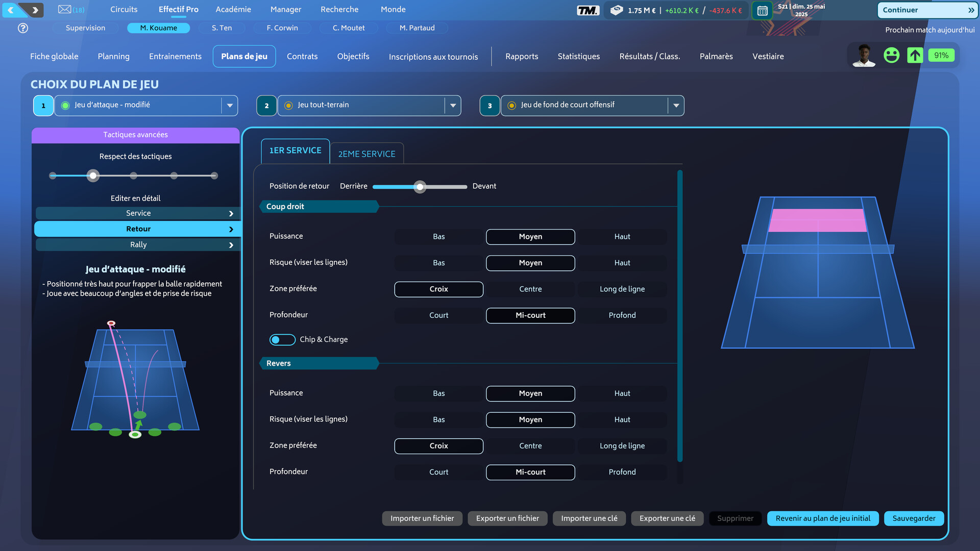Screen dimensions: 980x551
Task: Adjust the Position de retour slider handle
Action: click(x=420, y=187)
